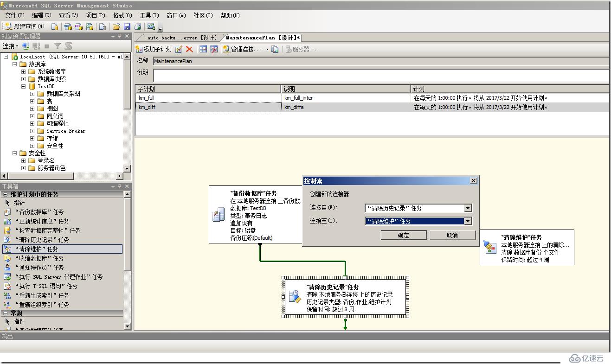Click the Analysis Services MDX query icon
Image resolution: width=611 pixels, height=364 pixels.
[68, 26]
